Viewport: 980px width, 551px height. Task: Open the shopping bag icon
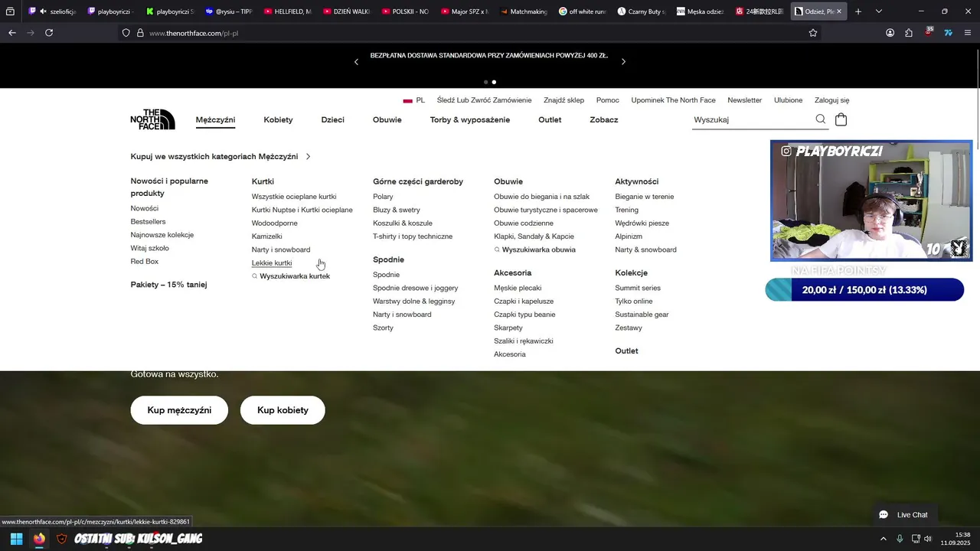coord(841,119)
